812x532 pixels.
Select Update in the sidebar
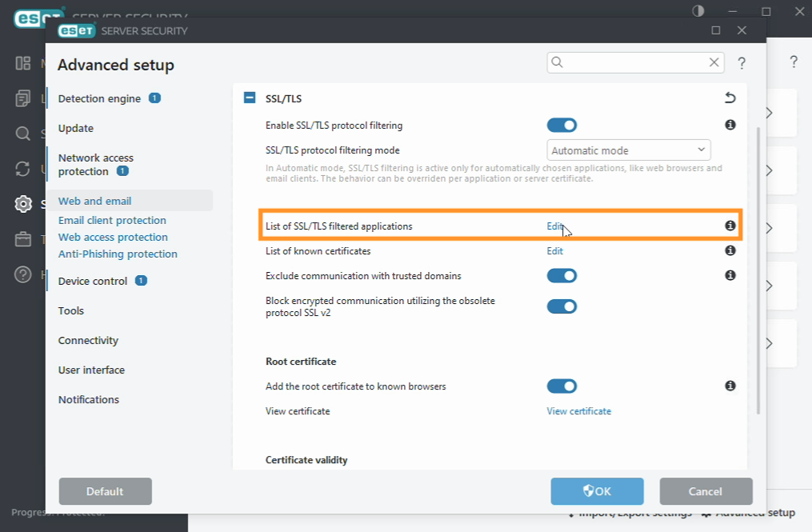[x=76, y=128]
